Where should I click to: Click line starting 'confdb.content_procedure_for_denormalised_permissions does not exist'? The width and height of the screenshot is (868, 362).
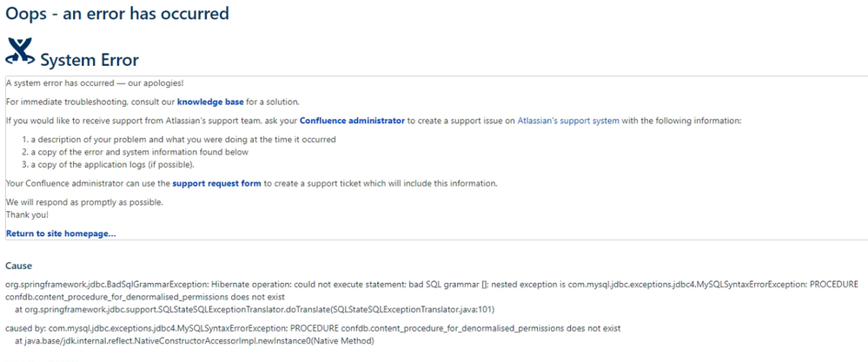pos(145,298)
